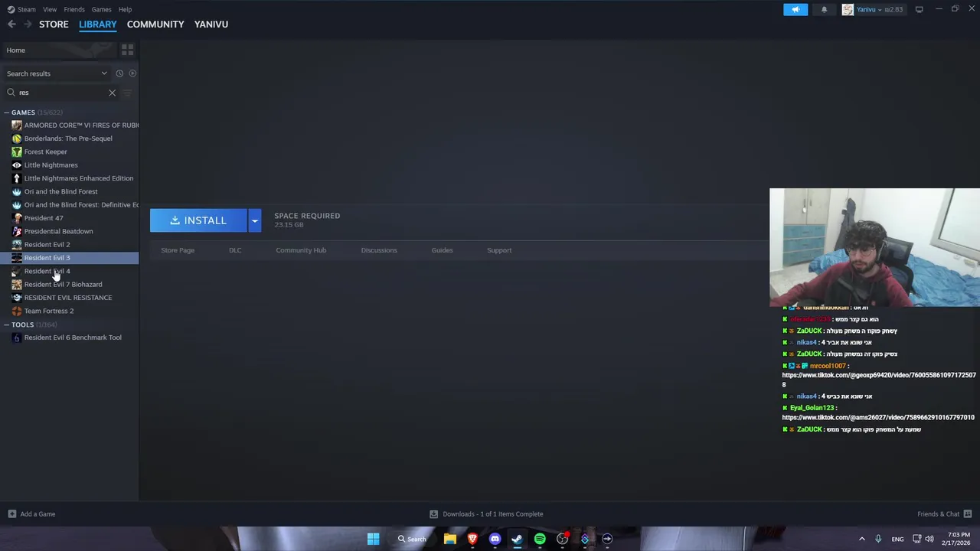Image resolution: width=980 pixels, height=551 pixels.
Task: Toggle ready-to-play filter icon
Action: [132, 73]
